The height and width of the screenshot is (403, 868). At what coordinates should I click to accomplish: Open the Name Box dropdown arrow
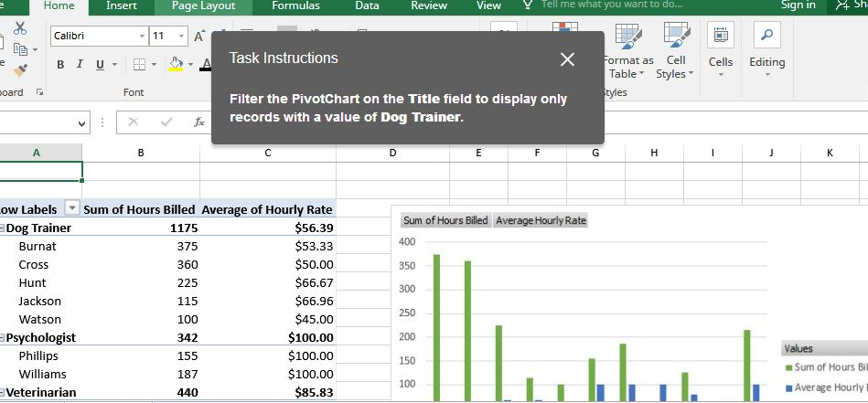pos(82,123)
